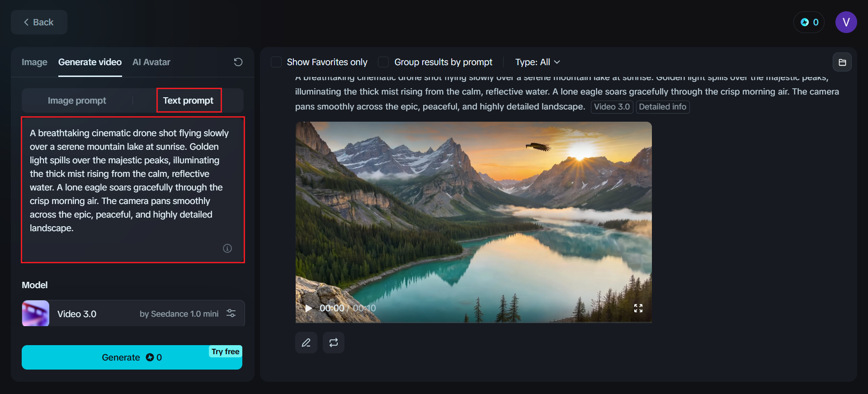Screen dimensions: 868x394
Task: Open the credits balance indicator
Action: [x=809, y=22]
